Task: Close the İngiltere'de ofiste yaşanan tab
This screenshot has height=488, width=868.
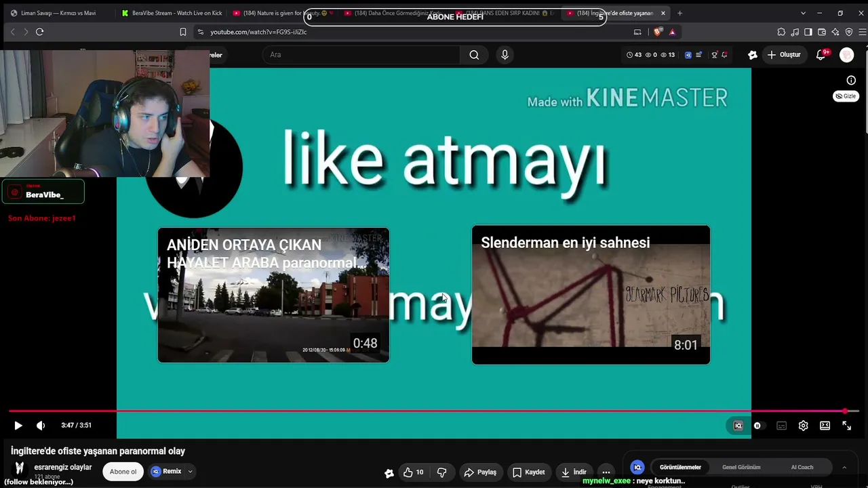Action: (x=663, y=13)
